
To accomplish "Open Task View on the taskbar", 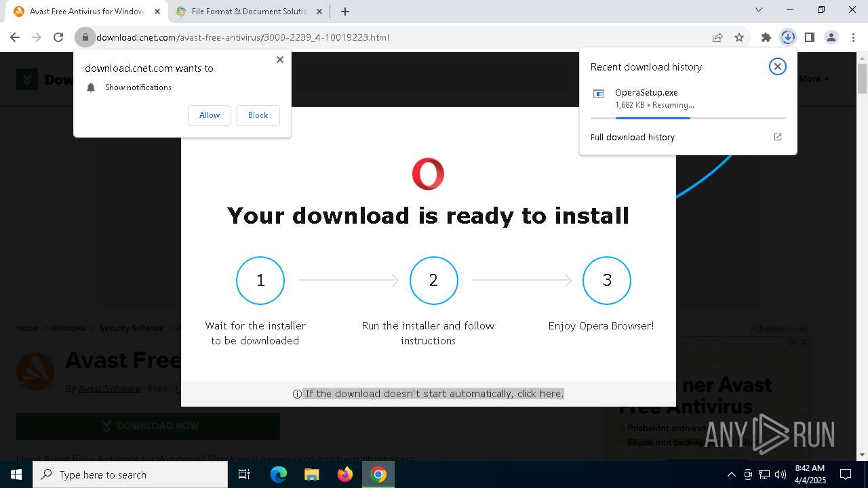I will [x=244, y=474].
